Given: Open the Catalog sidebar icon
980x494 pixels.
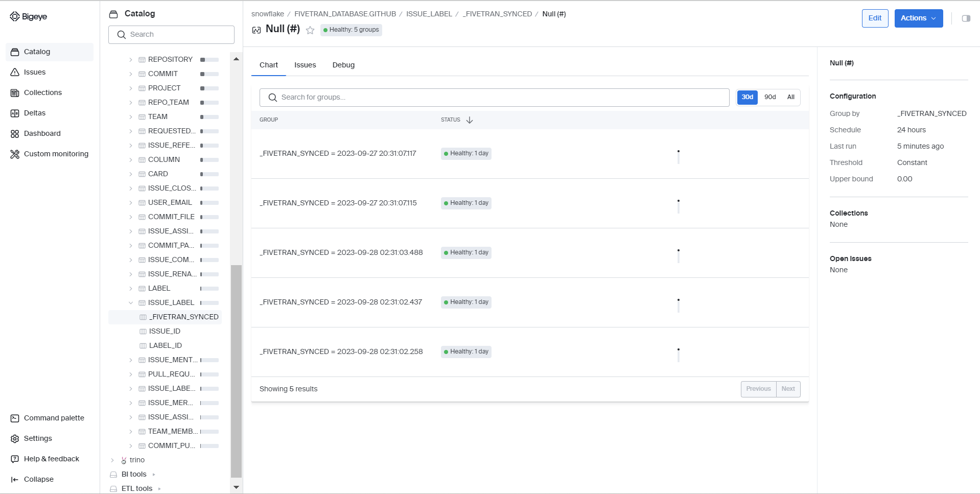Looking at the screenshot, I should click(x=15, y=52).
